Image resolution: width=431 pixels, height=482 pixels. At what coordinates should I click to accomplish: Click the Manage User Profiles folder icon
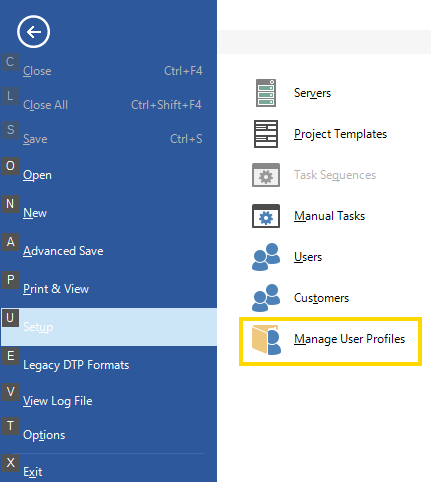coord(266,339)
